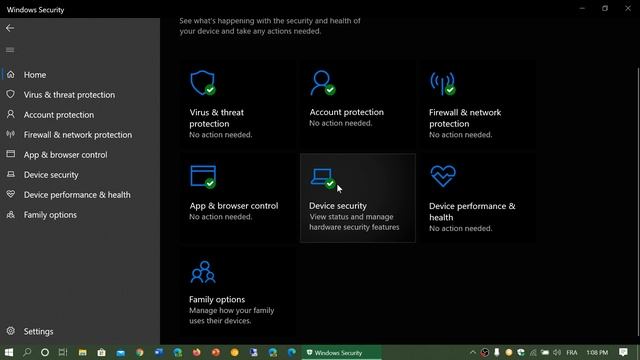Open the Virus & threat protection shield tile

(238, 105)
